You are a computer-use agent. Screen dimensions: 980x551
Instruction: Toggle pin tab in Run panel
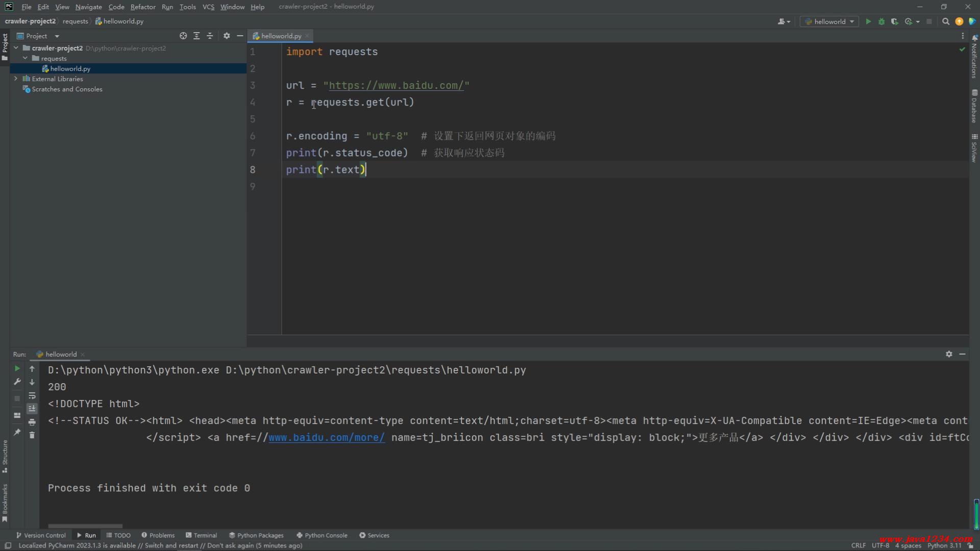coord(17,432)
